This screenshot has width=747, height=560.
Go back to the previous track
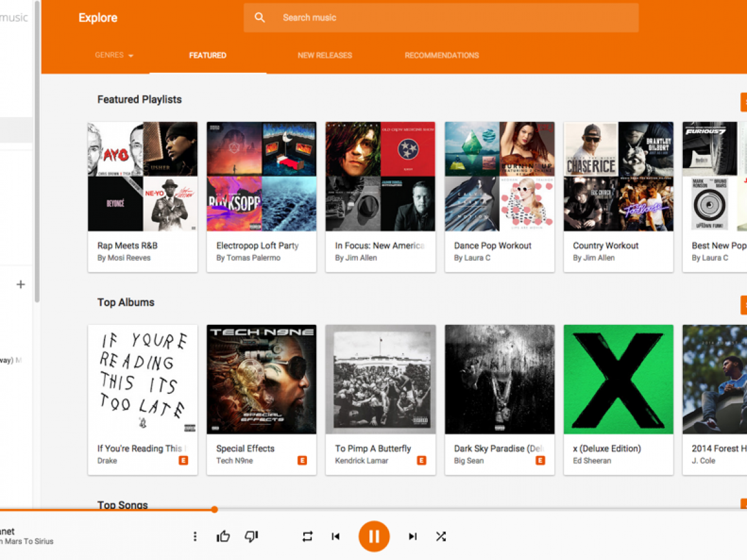click(336, 536)
